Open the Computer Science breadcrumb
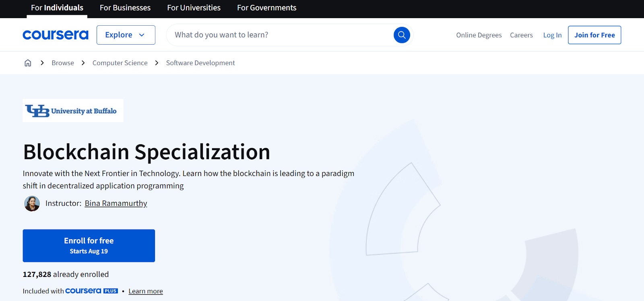Screen dimensions: 644x301 [x=120, y=63]
